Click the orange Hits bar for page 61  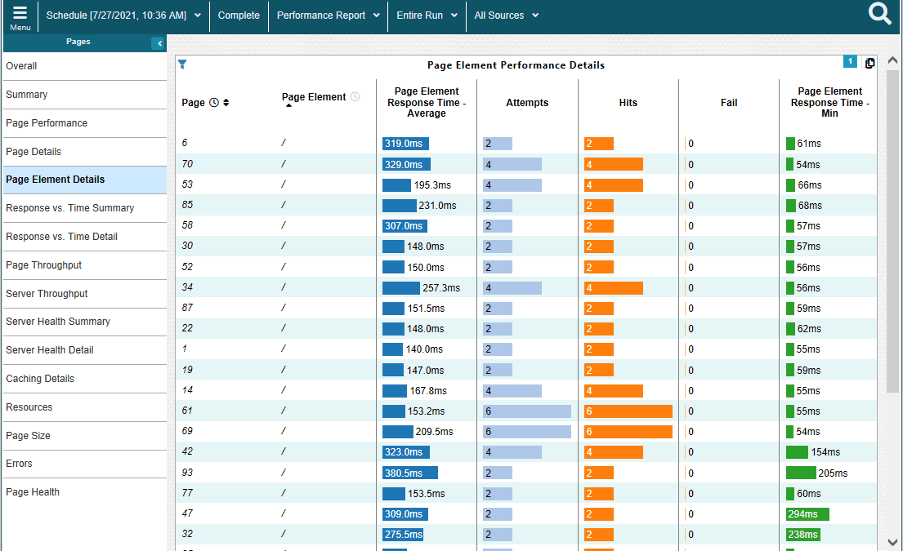(x=628, y=412)
